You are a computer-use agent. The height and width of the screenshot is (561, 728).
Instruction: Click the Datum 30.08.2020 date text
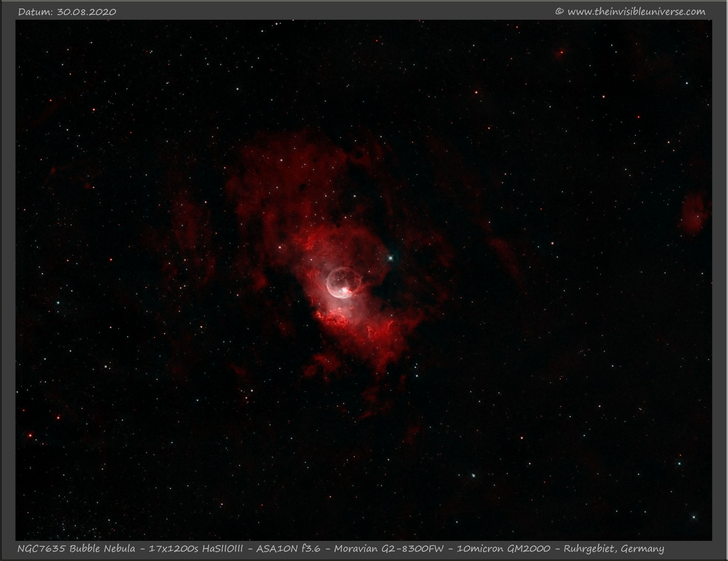67,12
